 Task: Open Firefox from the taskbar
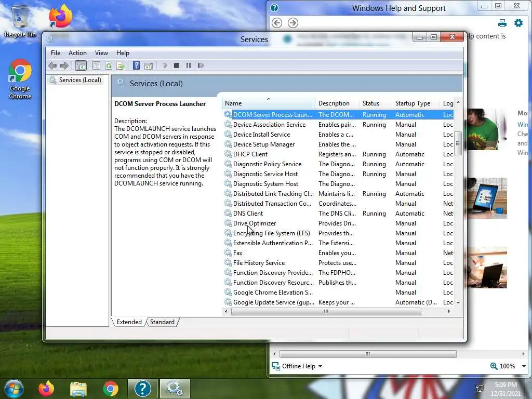46,389
